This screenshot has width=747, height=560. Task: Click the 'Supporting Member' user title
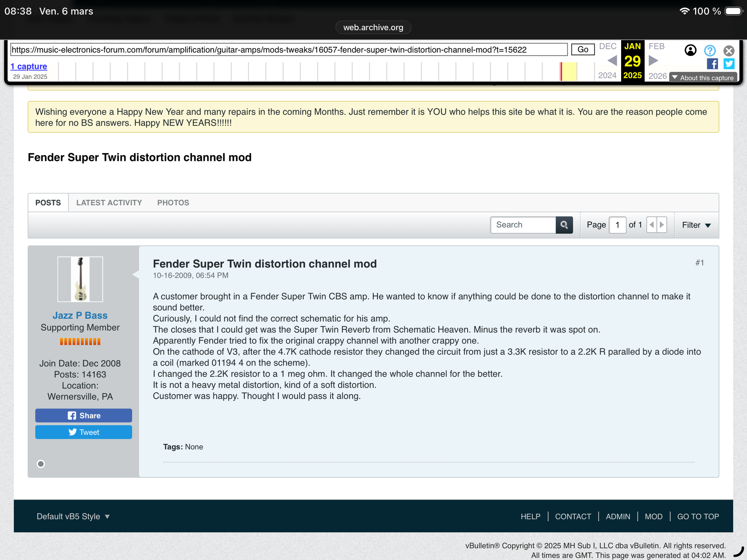(x=80, y=327)
